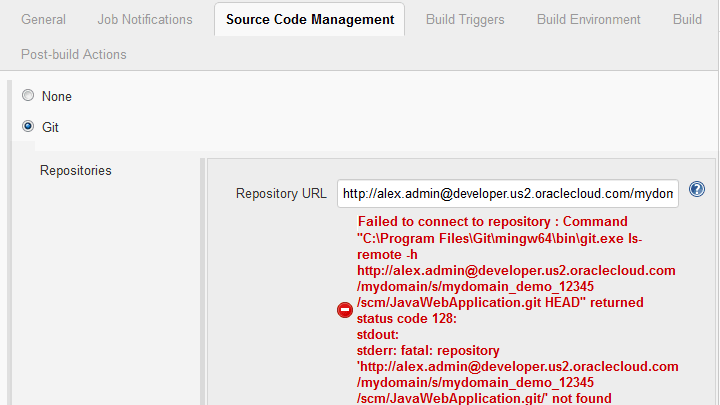
Task: Click the blue help icon beside Repository URL
Action: click(697, 190)
